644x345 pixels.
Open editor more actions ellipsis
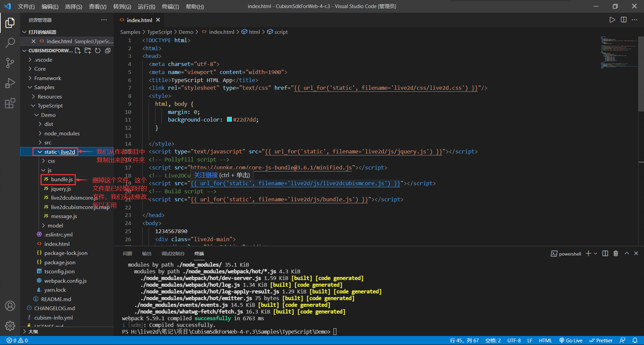point(635,19)
